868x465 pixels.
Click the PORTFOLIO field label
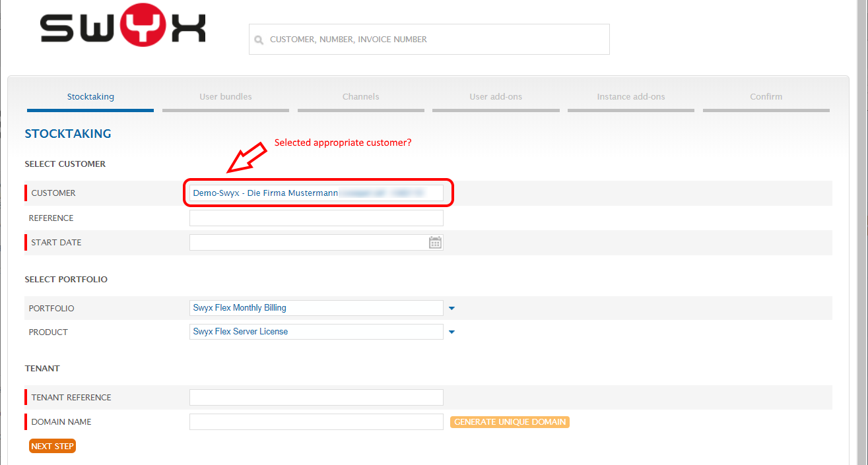click(51, 309)
